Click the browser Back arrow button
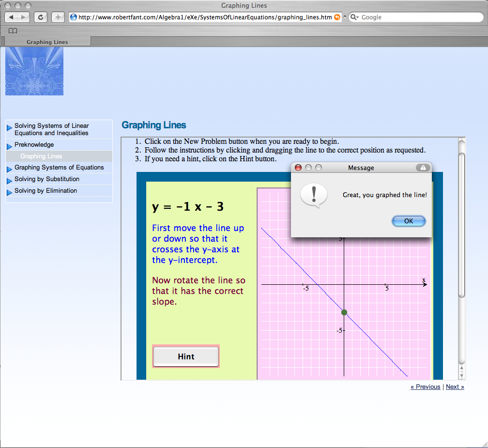The image size is (488, 448). point(11,17)
